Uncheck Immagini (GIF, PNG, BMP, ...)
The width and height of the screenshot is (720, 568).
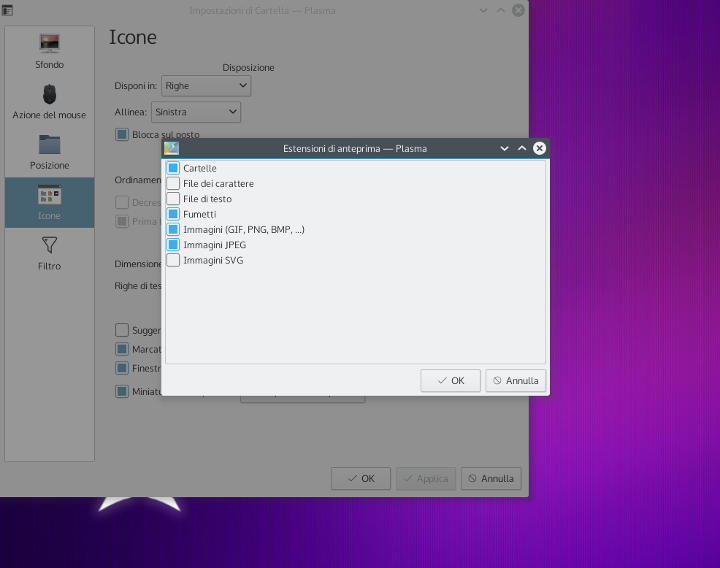[x=173, y=229]
